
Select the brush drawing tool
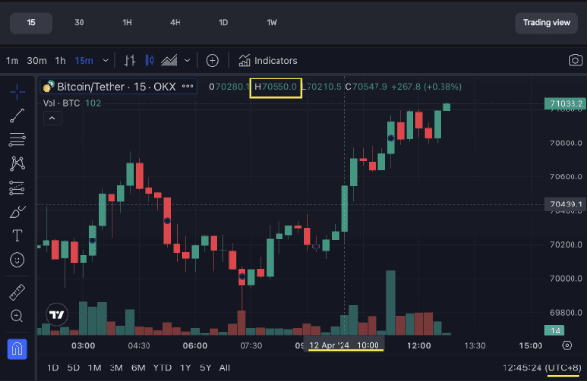17,212
